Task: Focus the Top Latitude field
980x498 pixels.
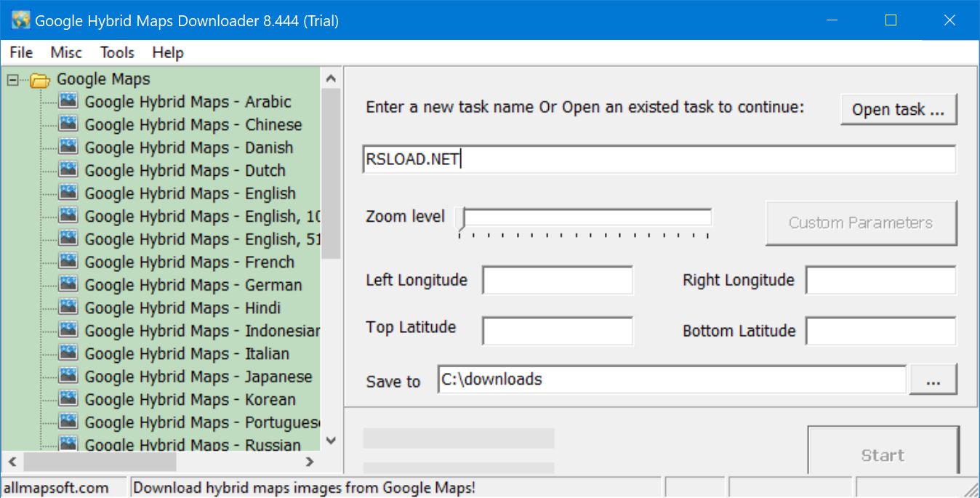Action: point(558,331)
